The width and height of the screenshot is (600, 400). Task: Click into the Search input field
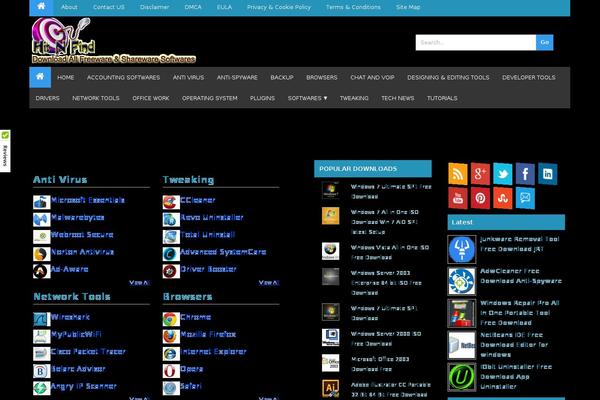[476, 42]
